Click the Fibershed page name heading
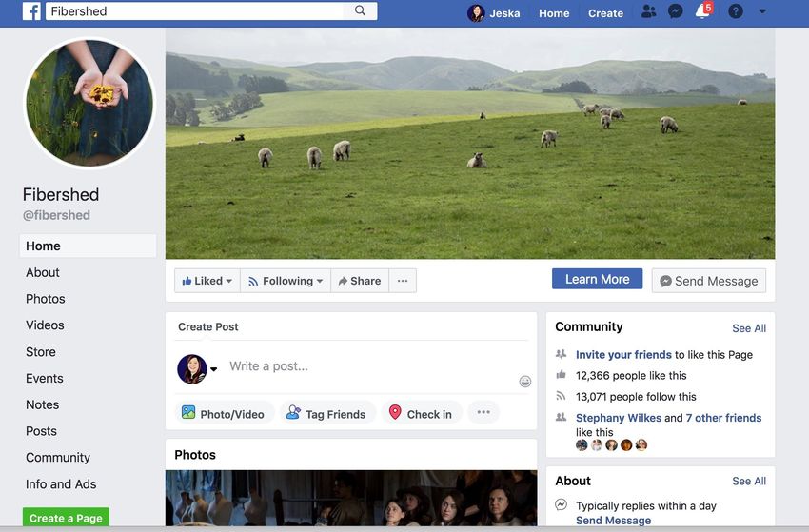The height and width of the screenshot is (532, 809). [x=61, y=194]
